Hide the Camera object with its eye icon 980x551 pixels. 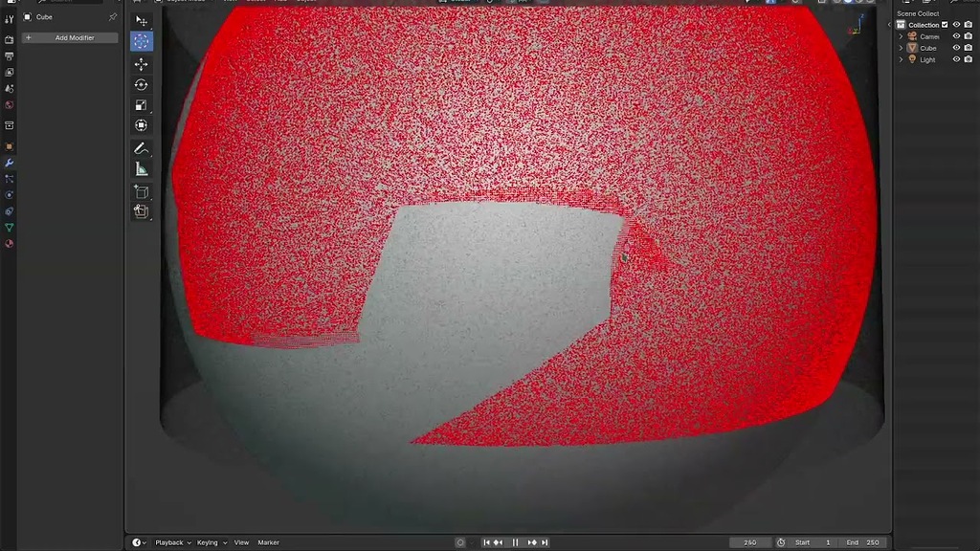tap(956, 36)
